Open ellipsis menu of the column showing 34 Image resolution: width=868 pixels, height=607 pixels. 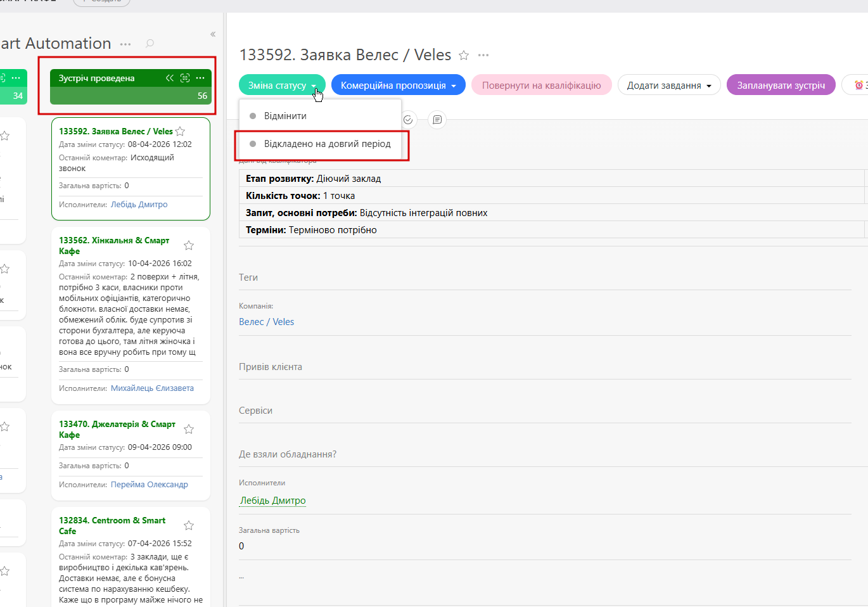(x=16, y=78)
